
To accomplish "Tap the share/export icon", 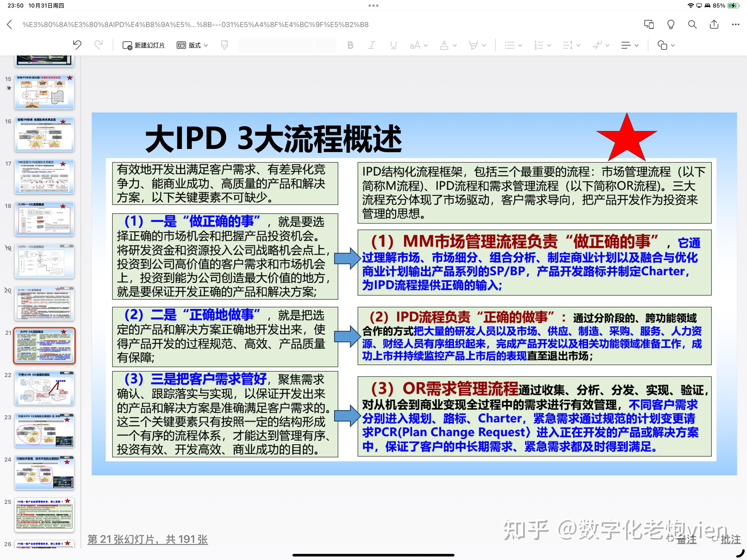I will click(x=714, y=24).
